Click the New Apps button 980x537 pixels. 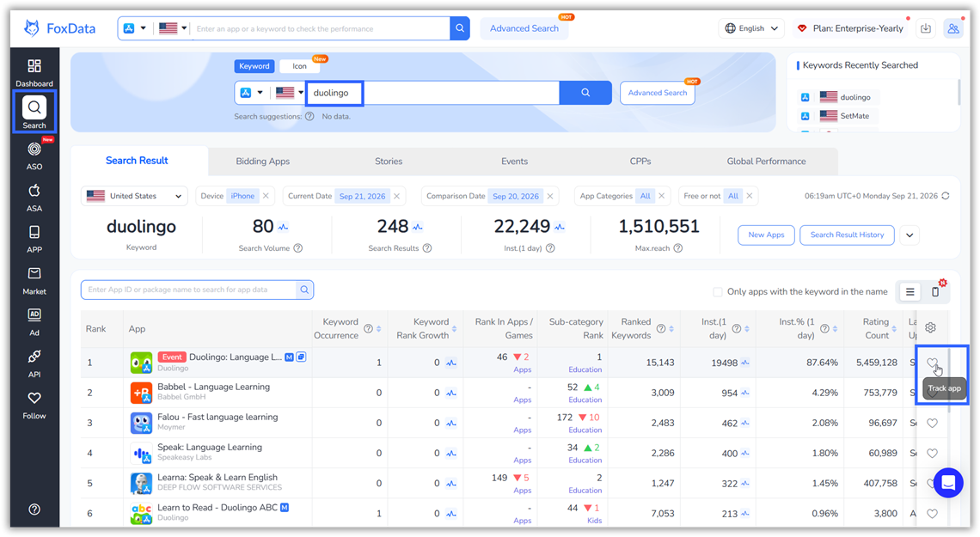pos(766,235)
